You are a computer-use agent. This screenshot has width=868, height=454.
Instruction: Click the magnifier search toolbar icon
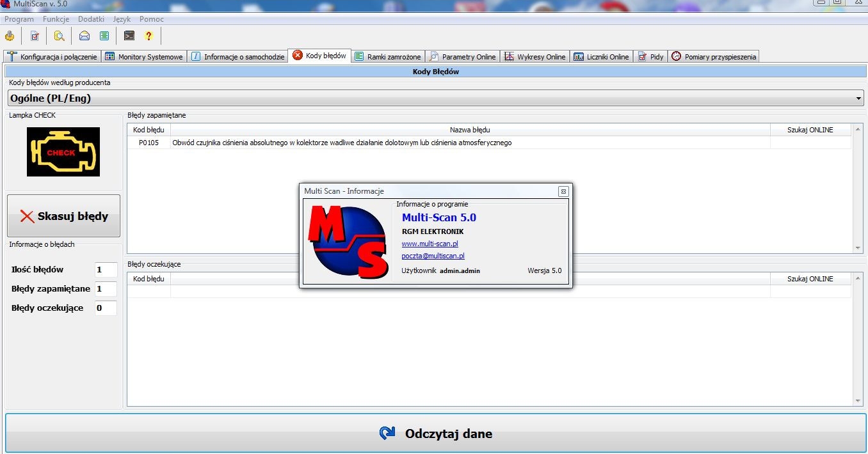pyautogui.click(x=59, y=36)
